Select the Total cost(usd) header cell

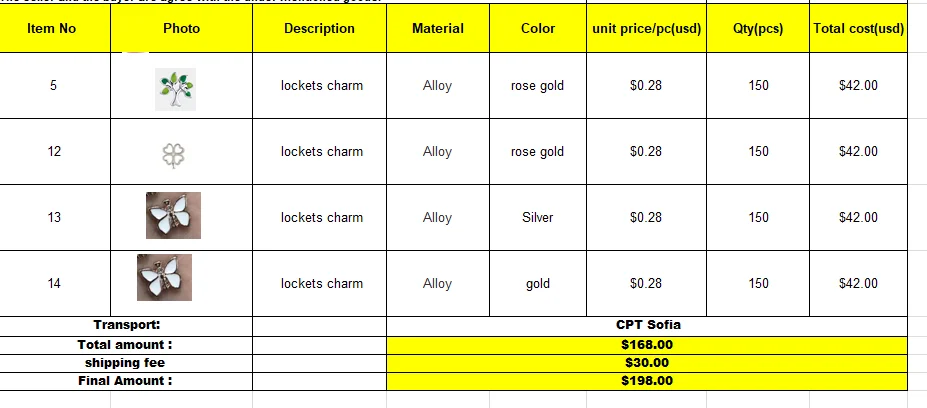(858, 28)
